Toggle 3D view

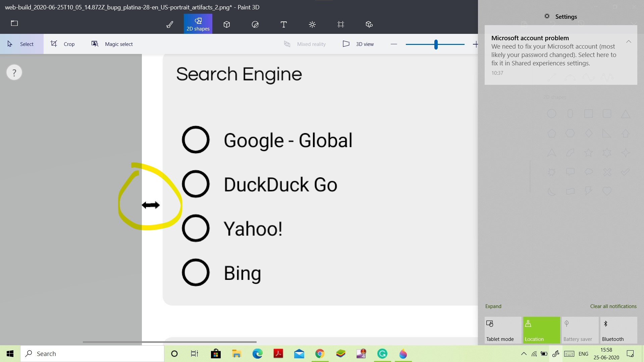click(x=358, y=44)
